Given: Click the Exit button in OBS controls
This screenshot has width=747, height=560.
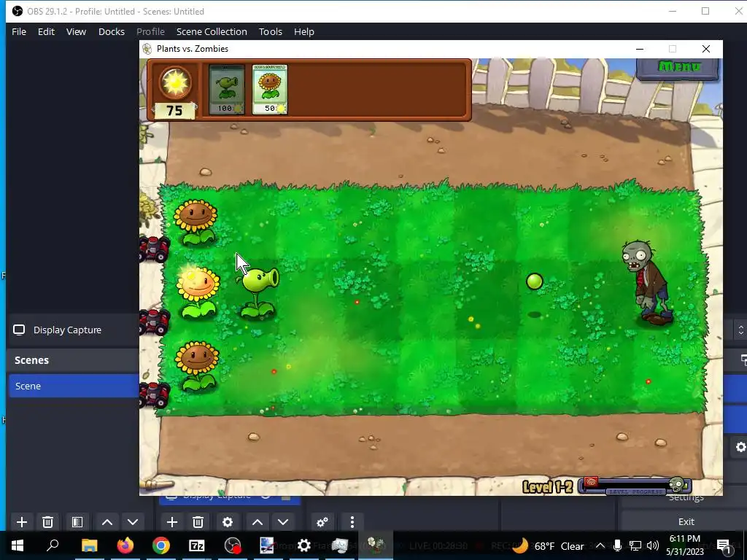Looking at the screenshot, I should point(686,521).
